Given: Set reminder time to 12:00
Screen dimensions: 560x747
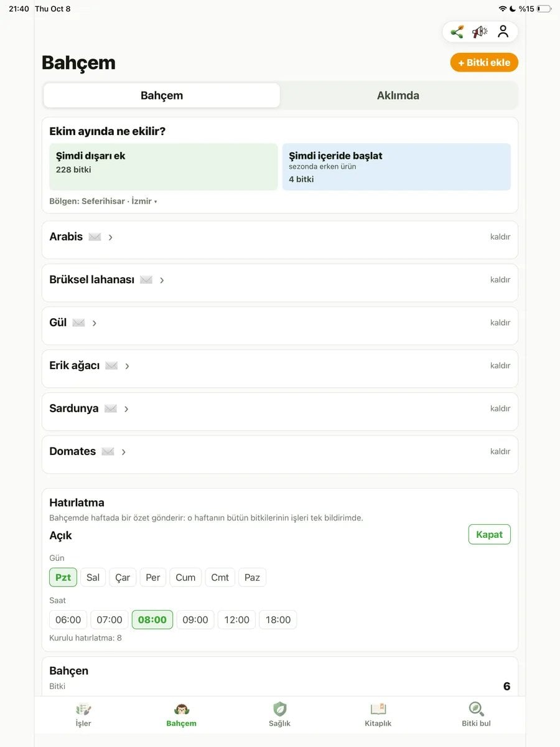Looking at the screenshot, I should 236,619.
